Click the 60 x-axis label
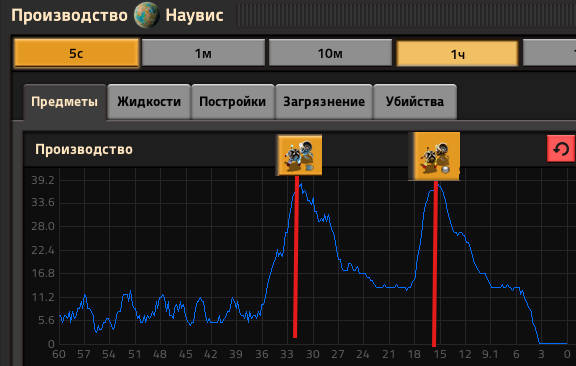Viewport: 576px width, 366px height. click(x=59, y=354)
